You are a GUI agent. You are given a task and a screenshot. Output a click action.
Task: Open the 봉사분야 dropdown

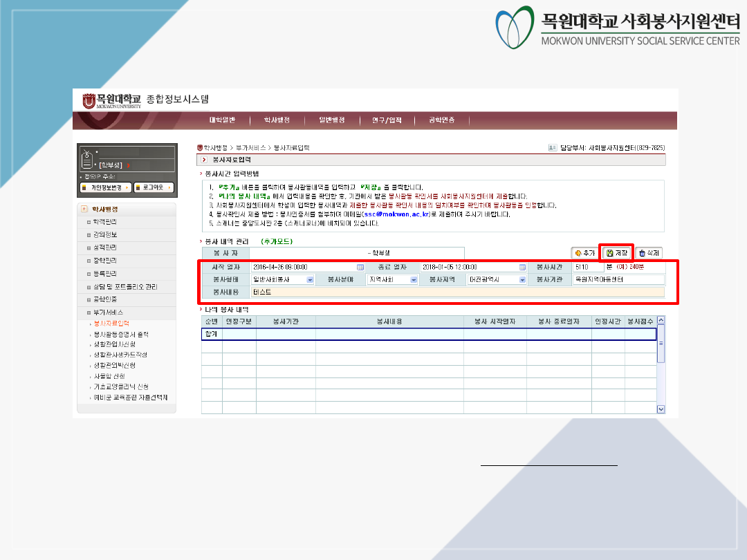coord(414,280)
